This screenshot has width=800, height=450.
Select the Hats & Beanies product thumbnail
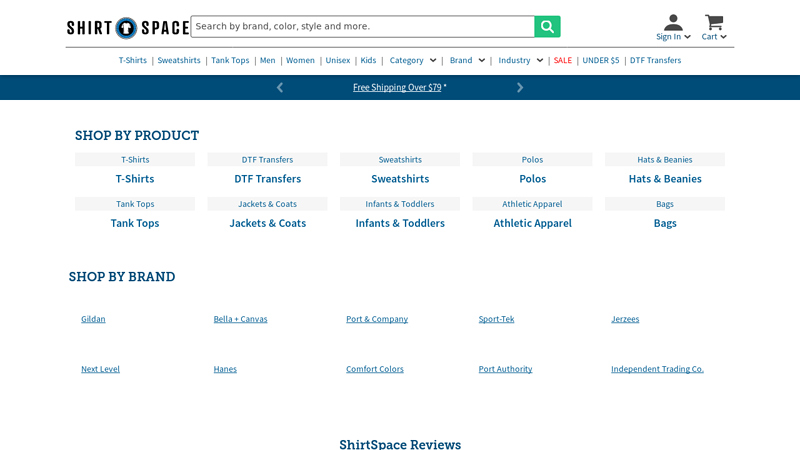pyautogui.click(x=665, y=160)
